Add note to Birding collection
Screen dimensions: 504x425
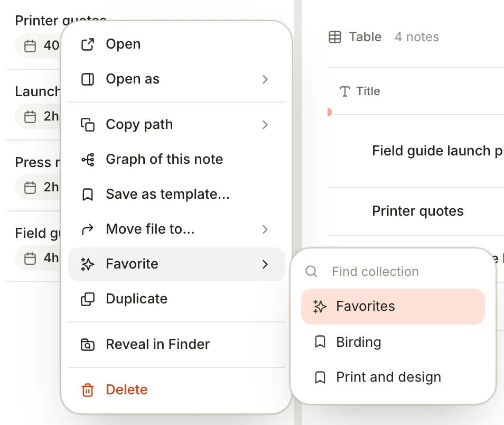pyautogui.click(x=393, y=341)
